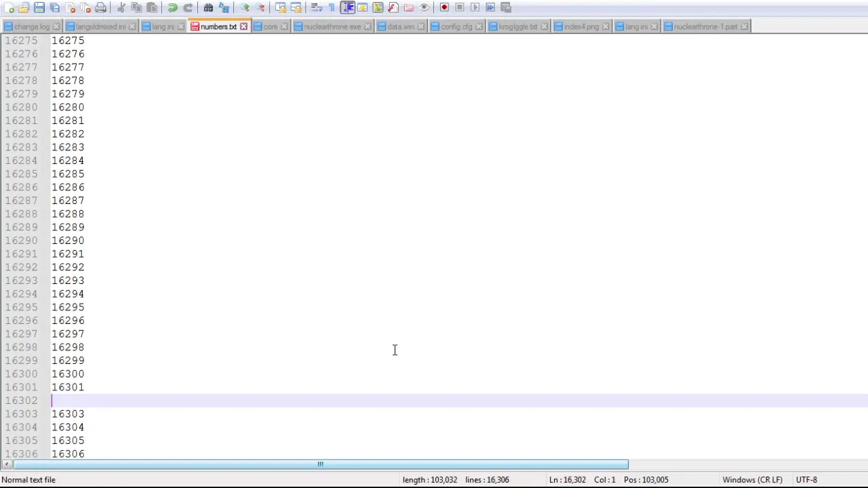Zoom out on the text
The image size is (868, 488).
click(260, 7)
